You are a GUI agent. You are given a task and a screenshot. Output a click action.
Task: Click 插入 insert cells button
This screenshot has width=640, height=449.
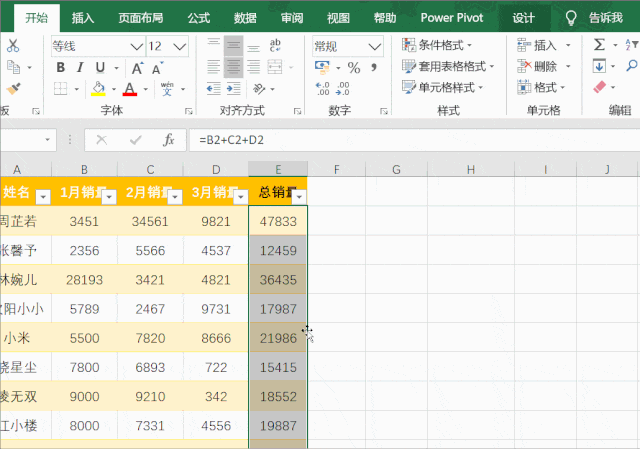[537, 45]
